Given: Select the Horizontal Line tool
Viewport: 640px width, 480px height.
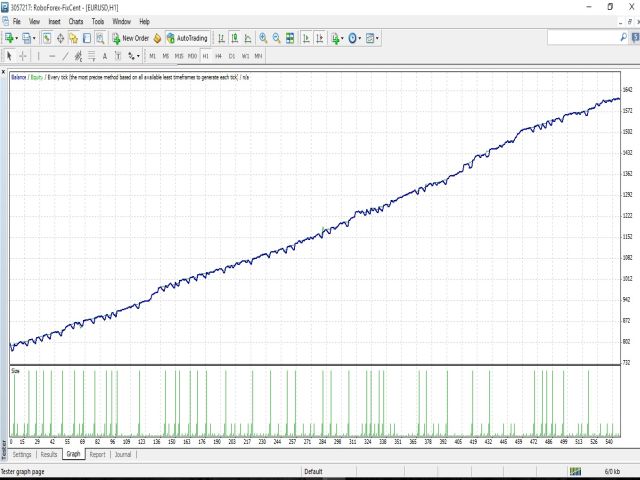Looking at the screenshot, I should [x=52, y=56].
